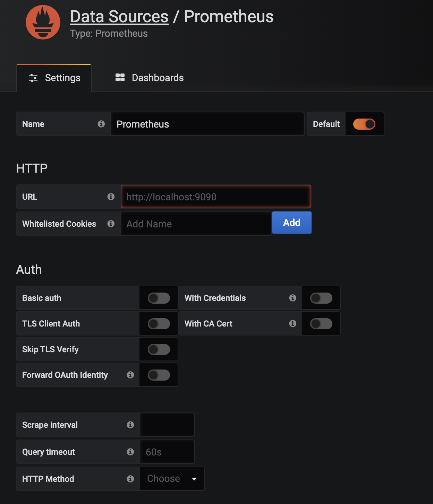Enable the TLS Client Auth toggle

pyautogui.click(x=159, y=324)
